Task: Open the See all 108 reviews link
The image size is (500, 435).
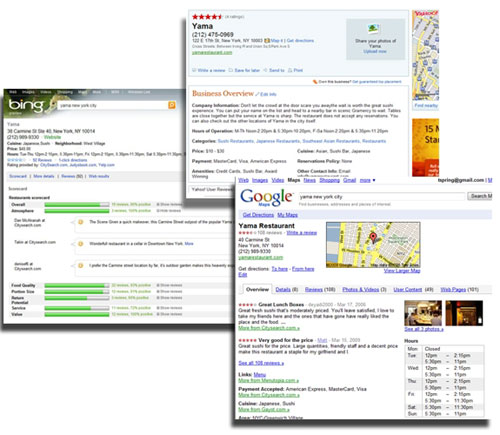Action: [261, 363]
